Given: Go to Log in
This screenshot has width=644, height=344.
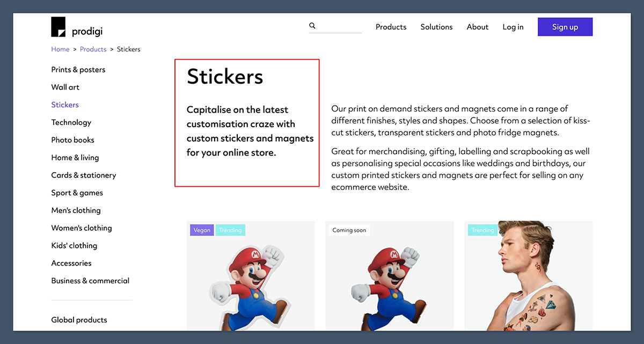Looking at the screenshot, I should coord(513,27).
